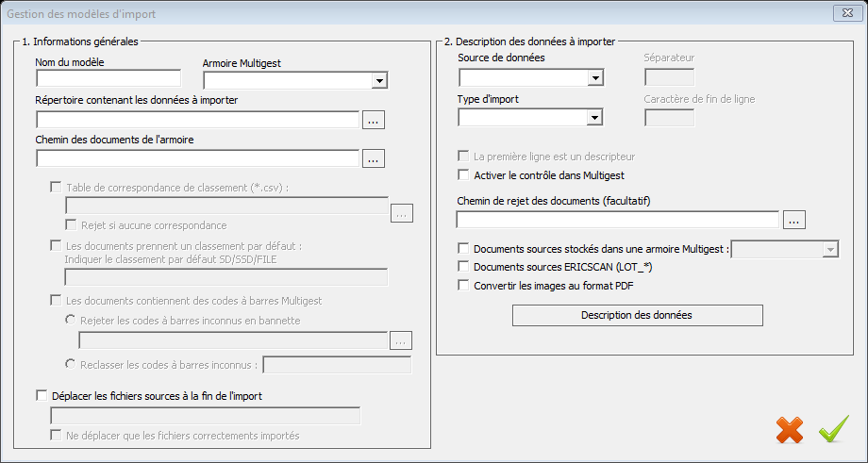
Task: Focus the 'Répertoire contenant les données' field
Action: point(197,120)
